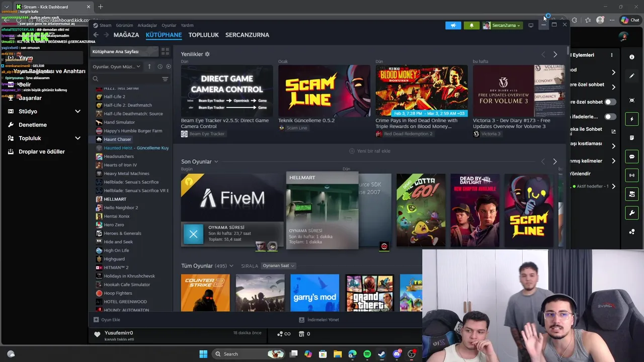Open Counter-Strike 2 game cover
This screenshot has width=644, height=362.
point(205,293)
